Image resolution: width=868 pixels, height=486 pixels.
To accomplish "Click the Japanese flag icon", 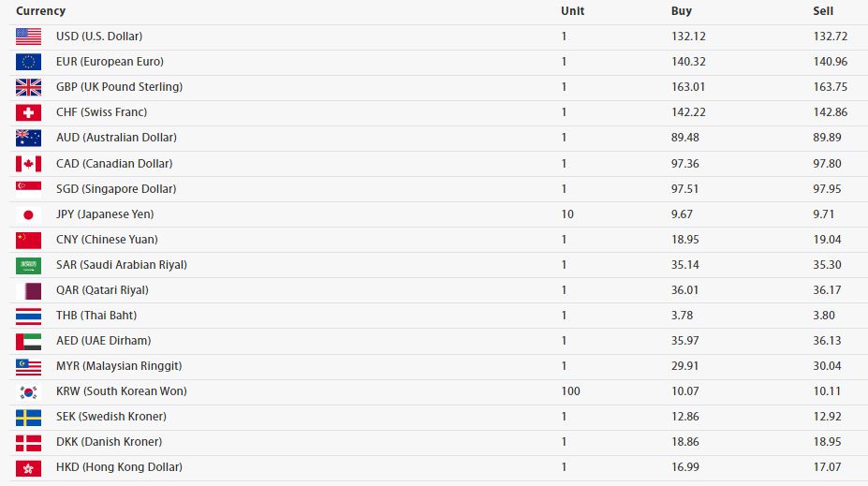I will (28, 214).
